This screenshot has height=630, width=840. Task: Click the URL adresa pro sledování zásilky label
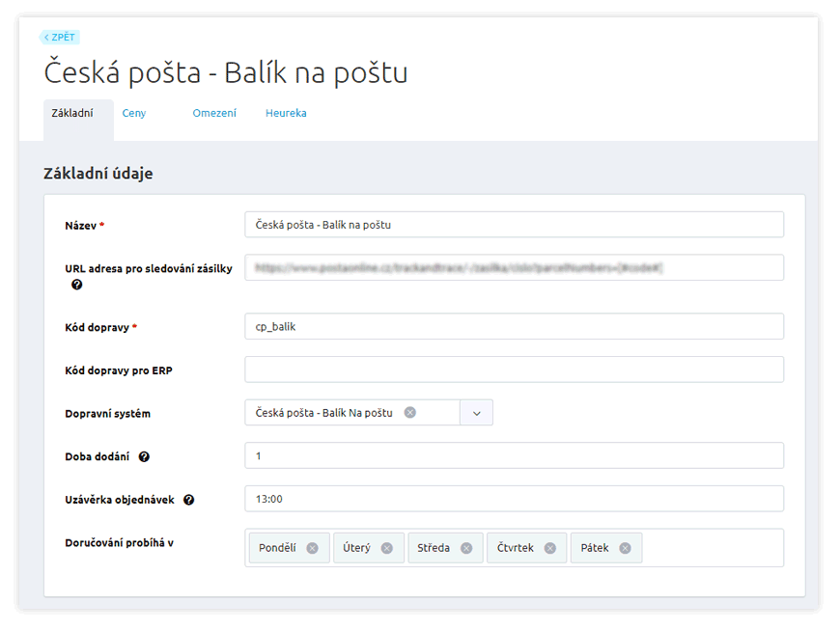[149, 269]
